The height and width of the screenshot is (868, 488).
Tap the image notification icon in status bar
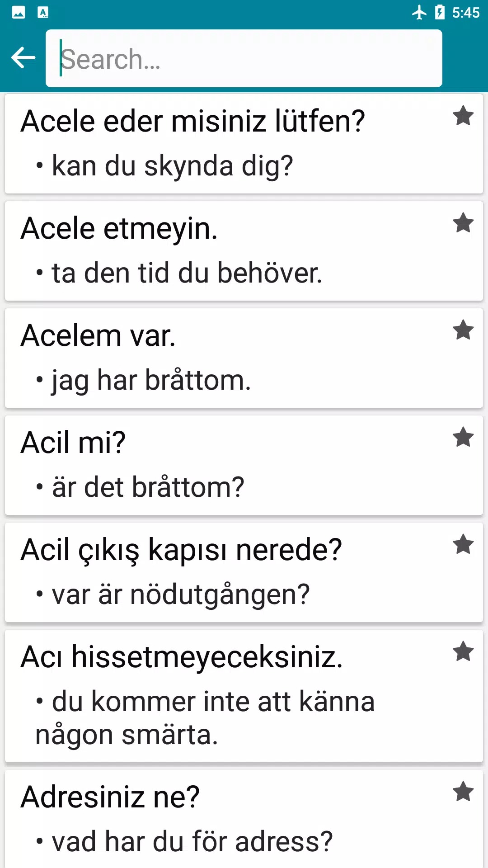point(19,12)
